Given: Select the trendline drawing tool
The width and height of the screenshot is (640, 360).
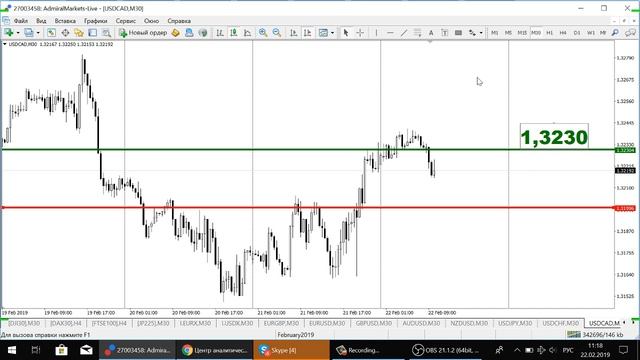Looking at the screenshot, I should point(404,33).
